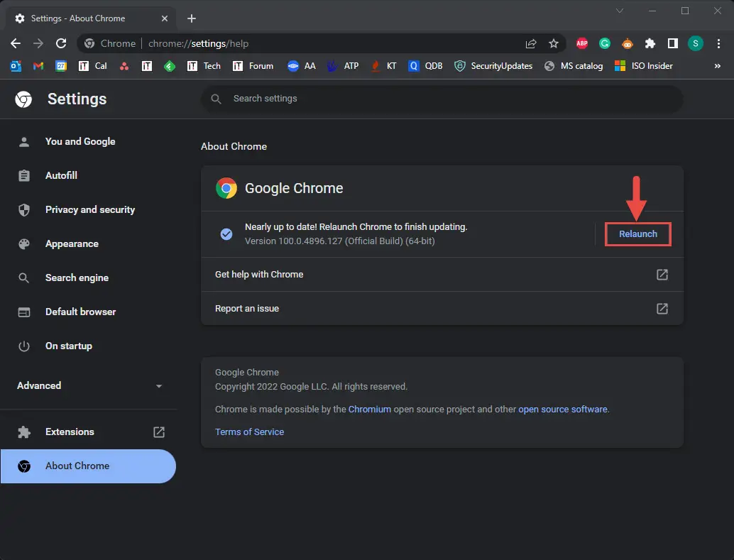Open the puzzle-piece Extensions menu in toolbar
Screen dimensions: 734x560
(650, 43)
